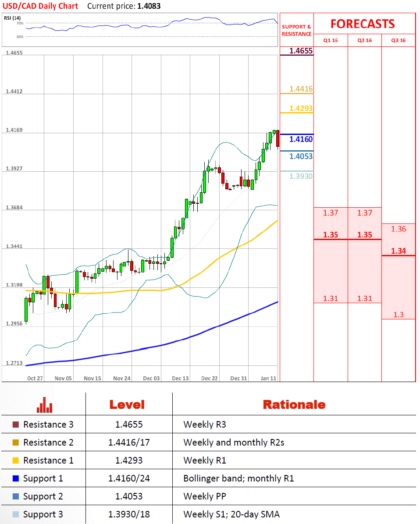Select the Resistance 2 gold color swatch

pyautogui.click(x=16, y=443)
